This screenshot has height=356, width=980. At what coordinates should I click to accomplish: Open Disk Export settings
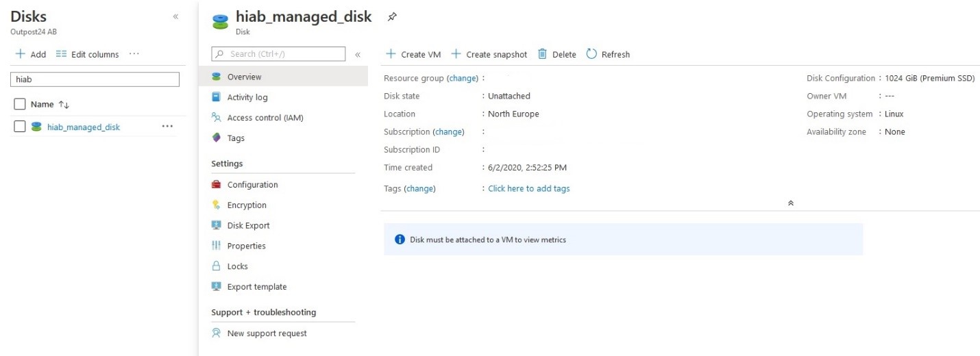pyautogui.click(x=248, y=225)
